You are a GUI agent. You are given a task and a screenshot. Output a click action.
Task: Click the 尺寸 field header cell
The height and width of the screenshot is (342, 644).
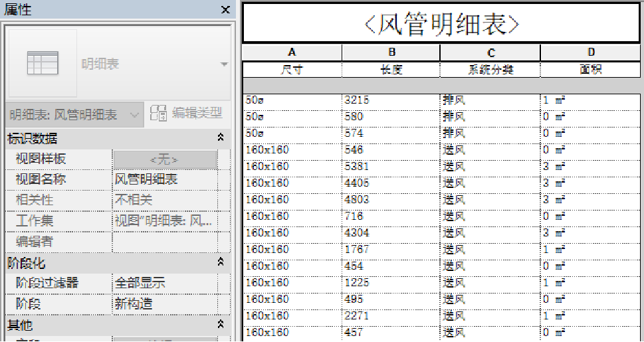point(292,70)
